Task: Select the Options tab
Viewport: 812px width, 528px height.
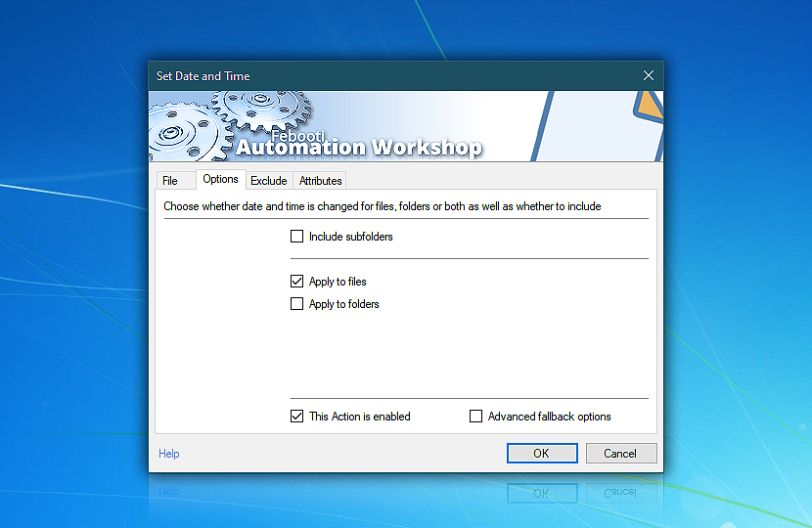Action: 220,180
